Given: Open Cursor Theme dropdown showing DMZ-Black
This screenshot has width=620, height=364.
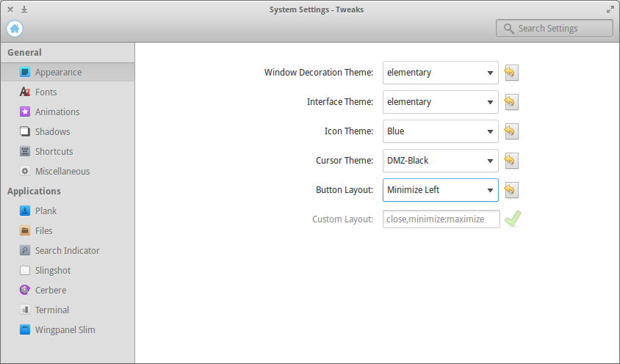Looking at the screenshot, I should click(441, 161).
